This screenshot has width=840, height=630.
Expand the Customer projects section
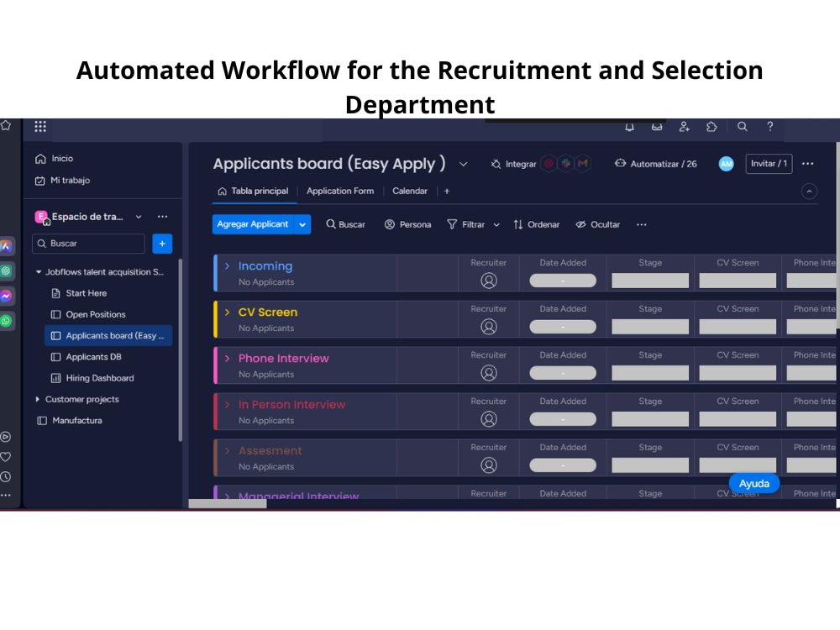tap(38, 399)
